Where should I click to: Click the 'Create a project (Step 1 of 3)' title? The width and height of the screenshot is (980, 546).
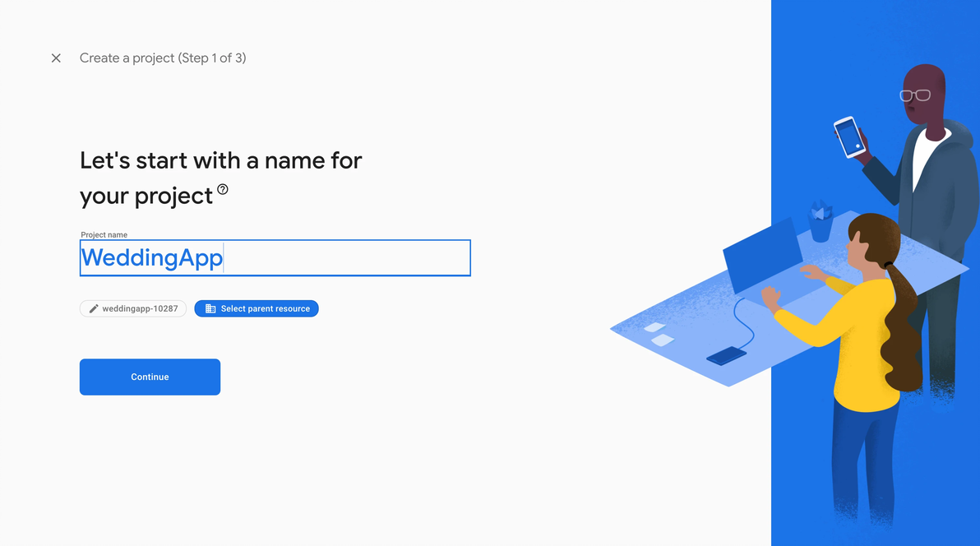163,58
